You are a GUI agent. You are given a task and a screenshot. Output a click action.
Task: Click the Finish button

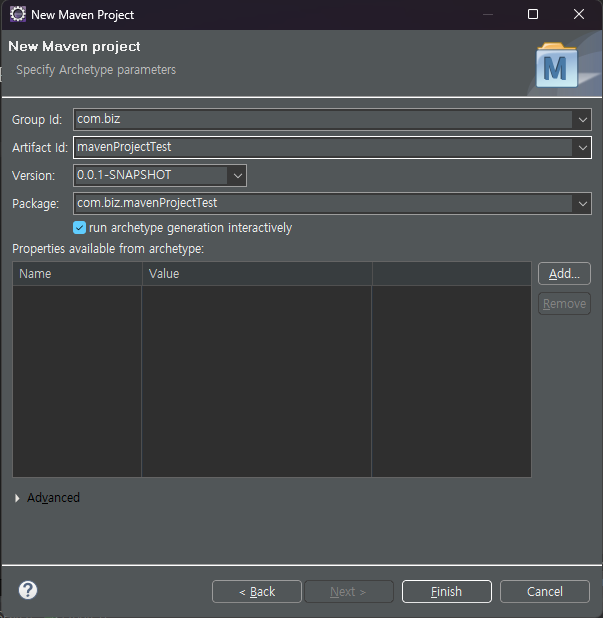447,592
